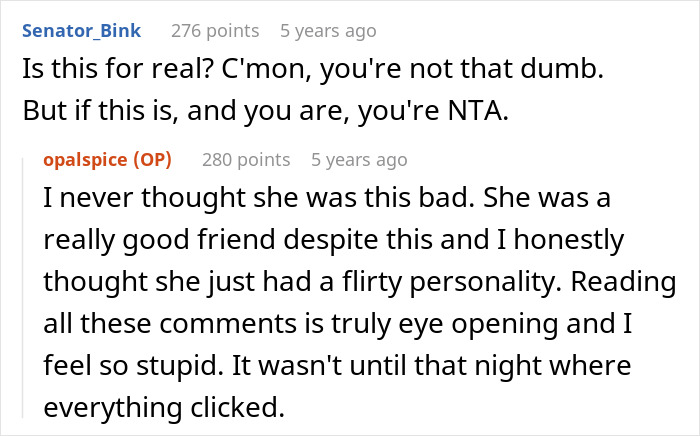The image size is (700, 436).
Task: Open opalspice's user profile
Action: (91, 160)
